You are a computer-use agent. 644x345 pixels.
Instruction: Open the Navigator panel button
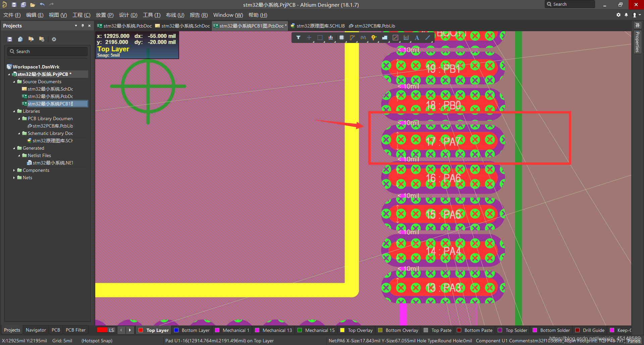36,330
